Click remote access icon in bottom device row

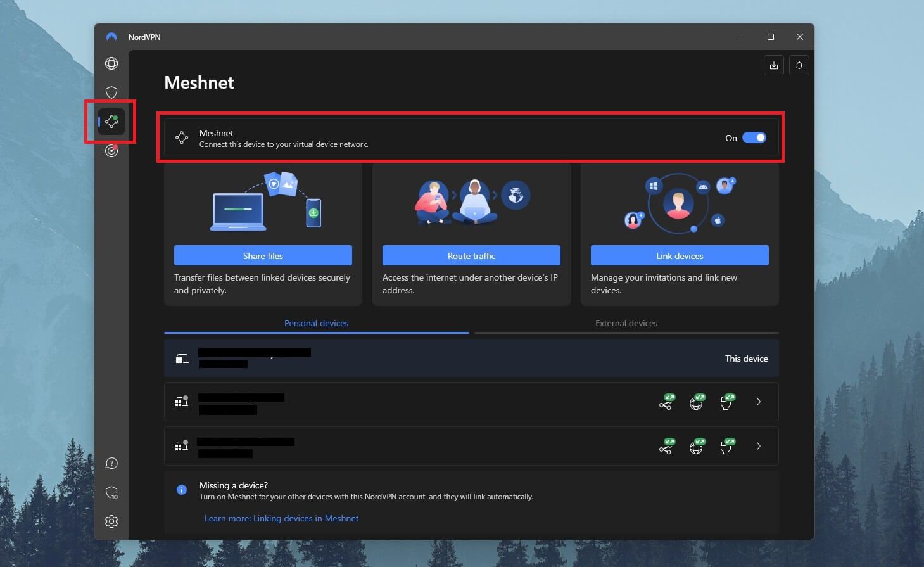[x=727, y=446]
